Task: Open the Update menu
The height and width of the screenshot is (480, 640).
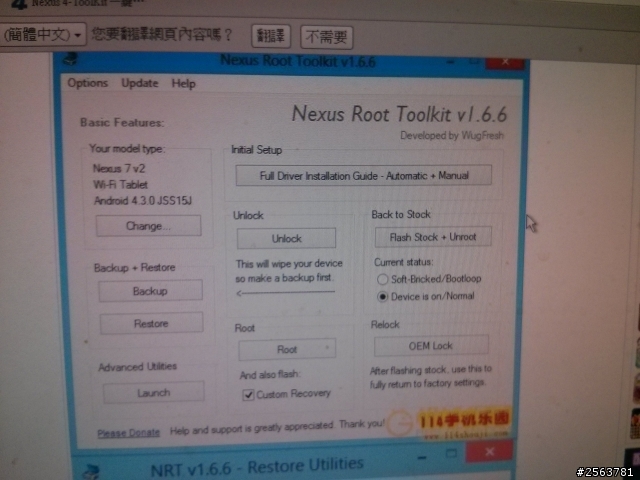Action: click(140, 83)
